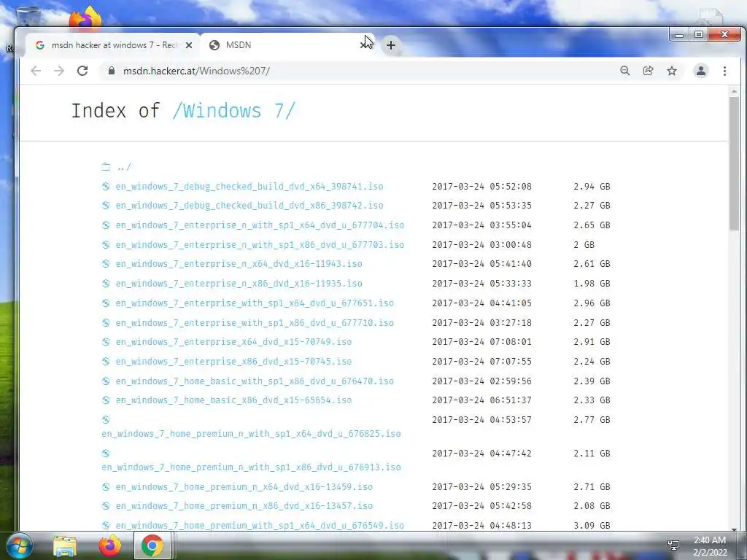Click the /Windows 7/ heading link
The height and width of the screenshot is (560, 747).
[233, 111]
